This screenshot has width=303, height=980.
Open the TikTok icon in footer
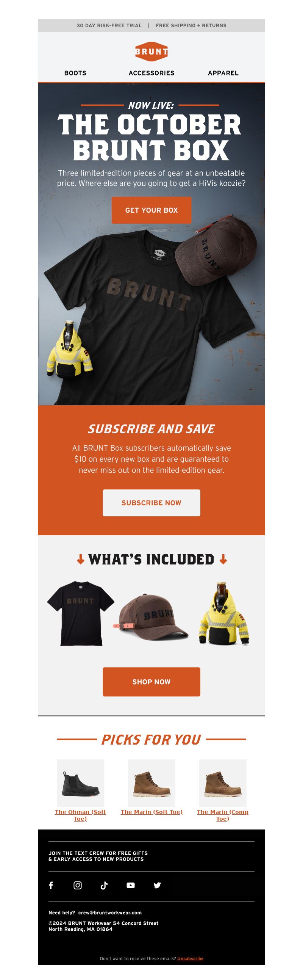coord(104,885)
